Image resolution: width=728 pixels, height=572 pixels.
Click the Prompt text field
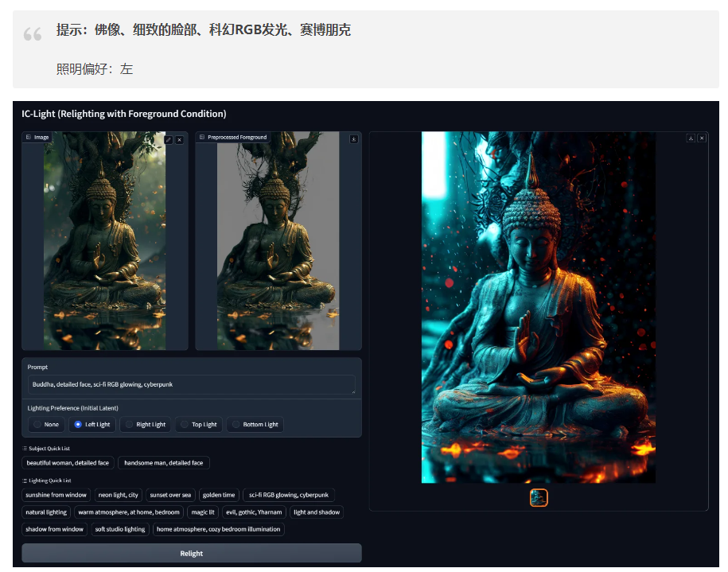click(x=191, y=385)
